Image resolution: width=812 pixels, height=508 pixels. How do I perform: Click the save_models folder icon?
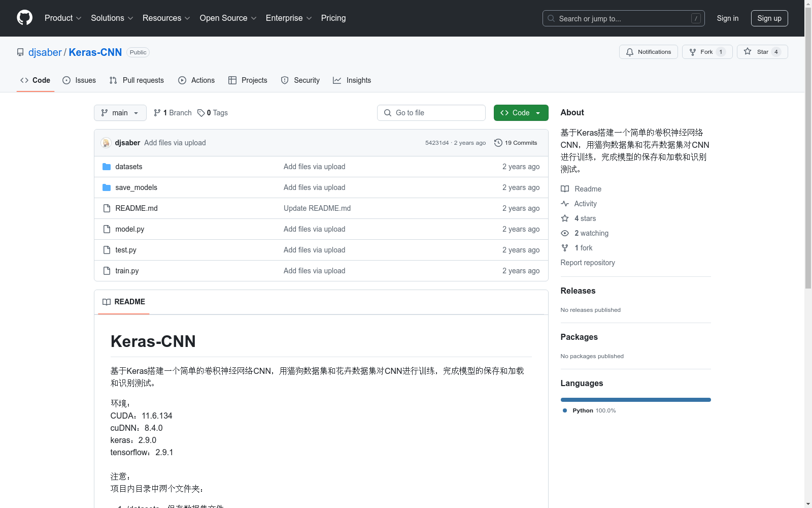[107, 187]
